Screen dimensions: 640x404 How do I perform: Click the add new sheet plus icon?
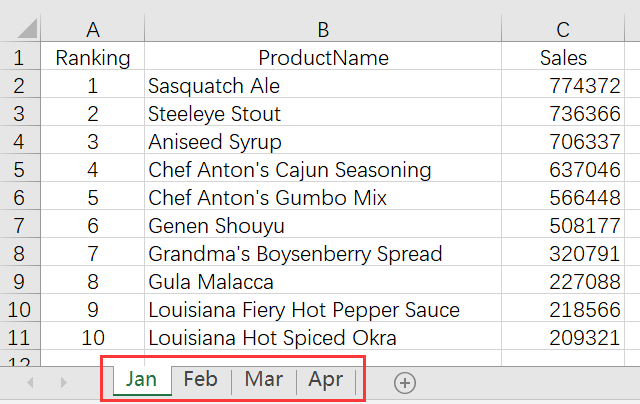tap(404, 381)
